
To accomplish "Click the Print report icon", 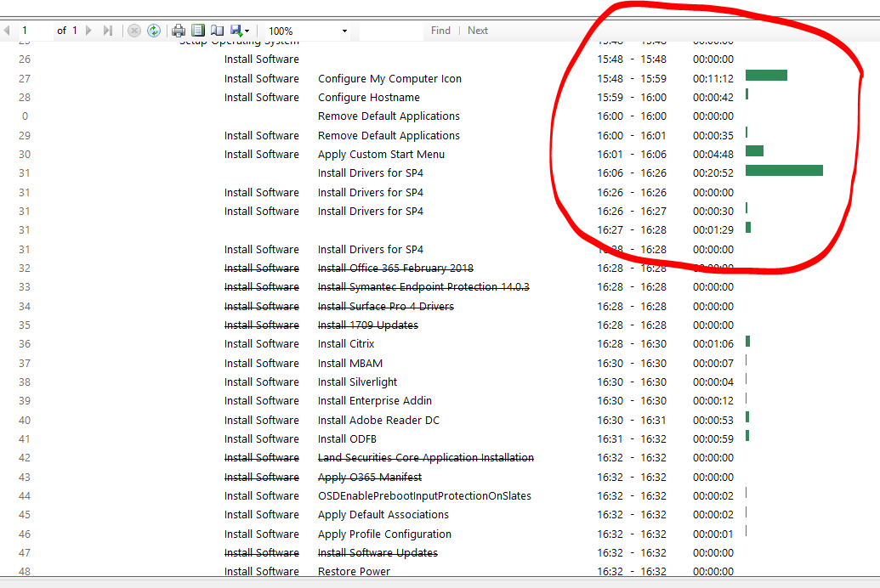I will click(179, 31).
